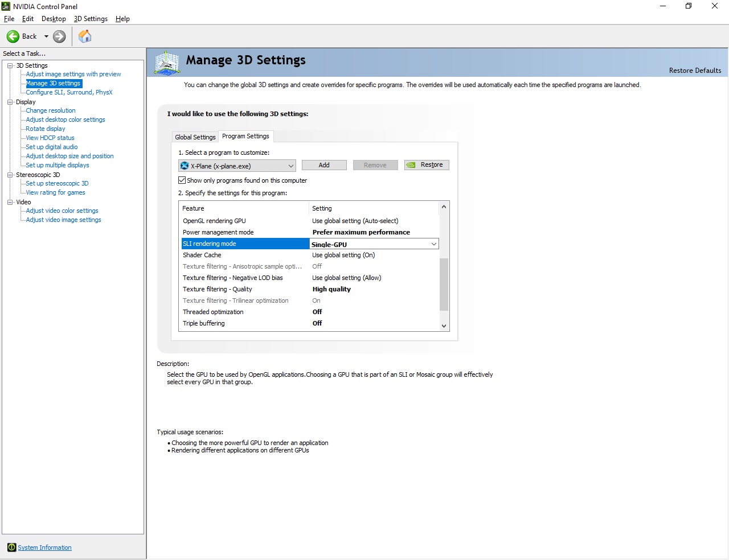The width and height of the screenshot is (729, 560).
Task: Click the High quality setting value
Action: click(x=331, y=289)
